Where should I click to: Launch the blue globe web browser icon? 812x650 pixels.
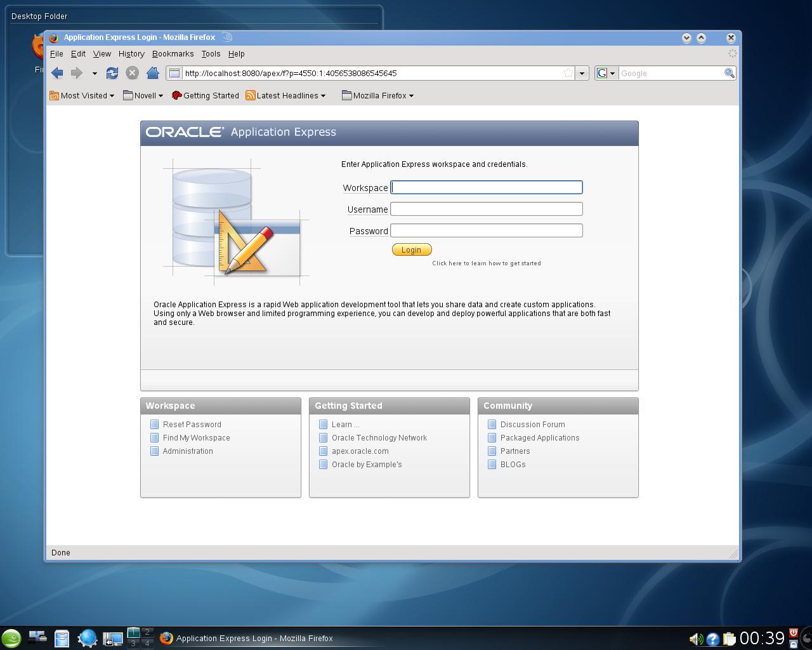[88, 638]
